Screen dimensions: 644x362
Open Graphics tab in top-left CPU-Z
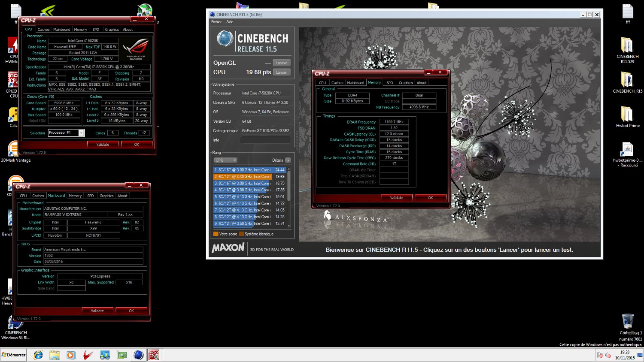[112, 30]
